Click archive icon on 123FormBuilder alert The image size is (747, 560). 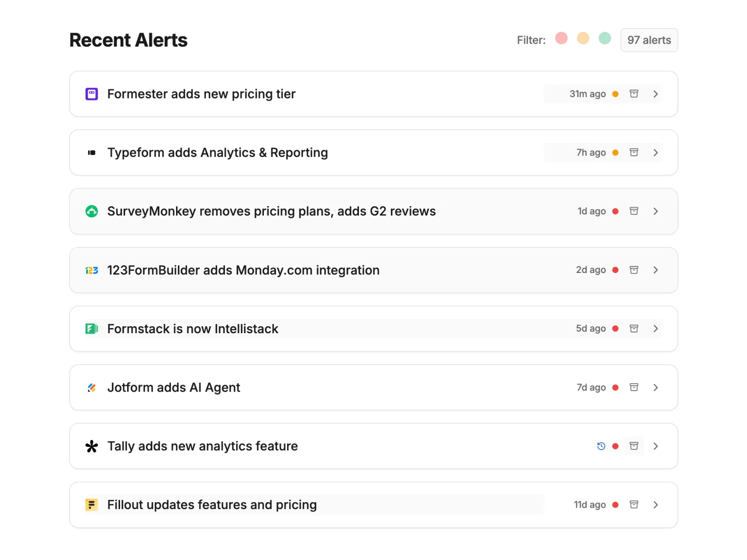click(x=634, y=270)
